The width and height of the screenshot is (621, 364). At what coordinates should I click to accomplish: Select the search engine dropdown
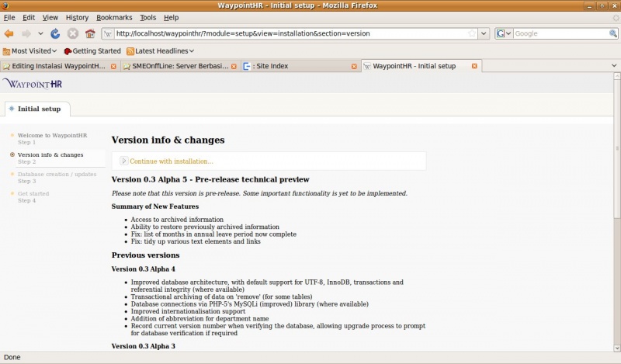tap(504, 33)
